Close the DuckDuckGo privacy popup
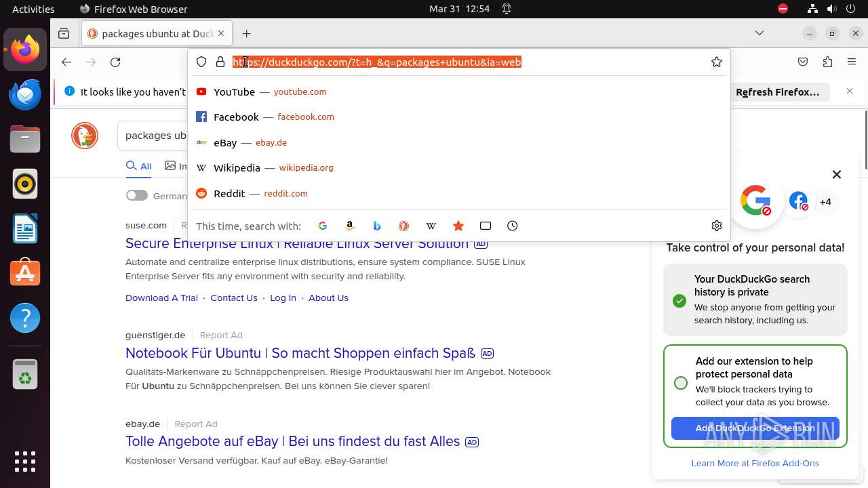 coord(837,174)
